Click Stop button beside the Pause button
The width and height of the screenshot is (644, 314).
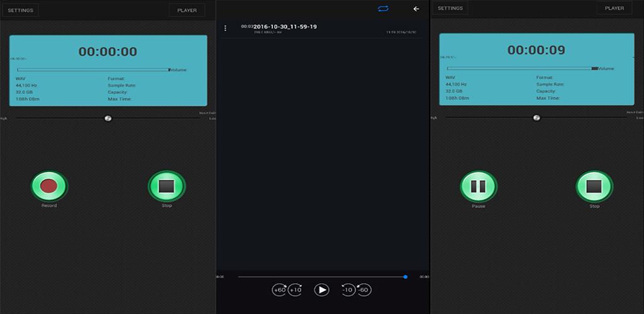pyautogui.click(x=594, y=186)
